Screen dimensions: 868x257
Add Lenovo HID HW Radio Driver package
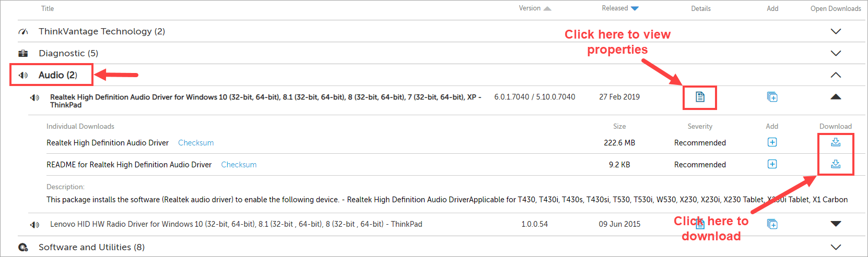pyautogui.click(x=772, y=224)
